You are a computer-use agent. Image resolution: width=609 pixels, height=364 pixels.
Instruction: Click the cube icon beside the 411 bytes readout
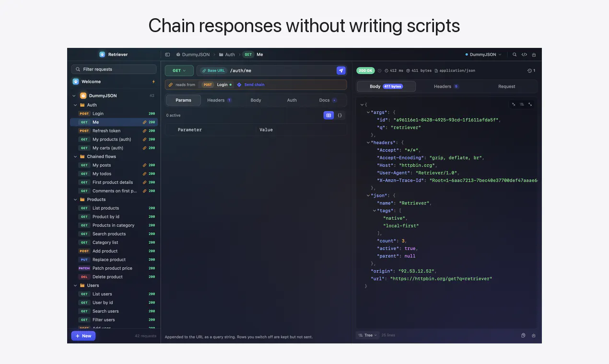click(x=408, y=70)
